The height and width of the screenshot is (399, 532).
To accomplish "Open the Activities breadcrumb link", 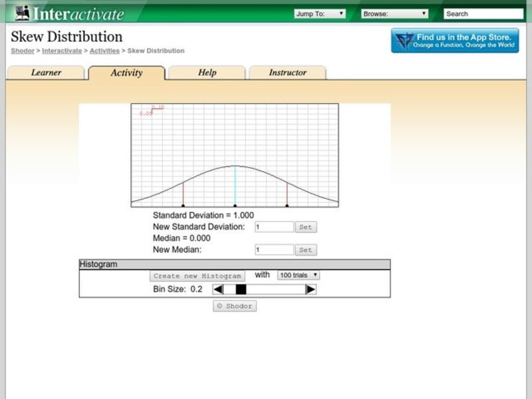I will [x=106, y=51].
